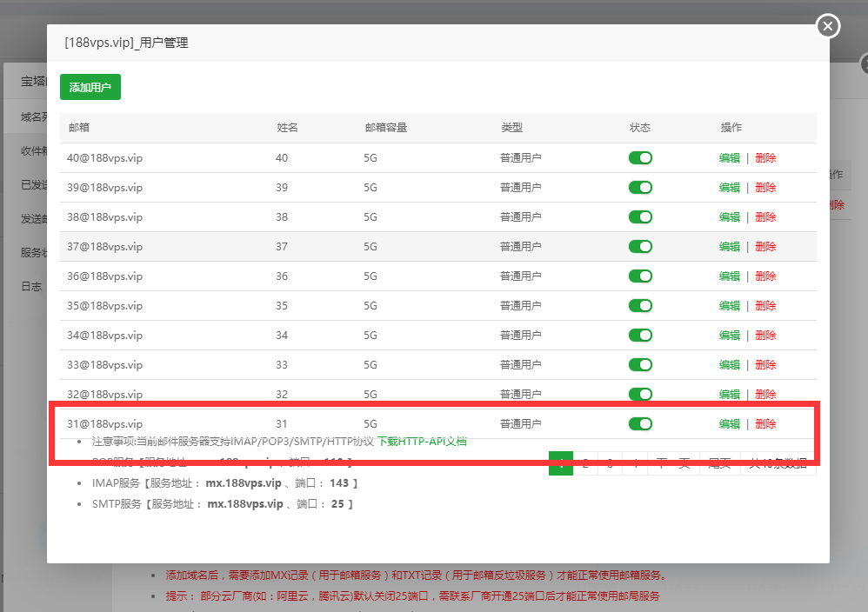Open 编辑 for user 39@188vps.vip
868x612 pixels.
tap(730, 187)
